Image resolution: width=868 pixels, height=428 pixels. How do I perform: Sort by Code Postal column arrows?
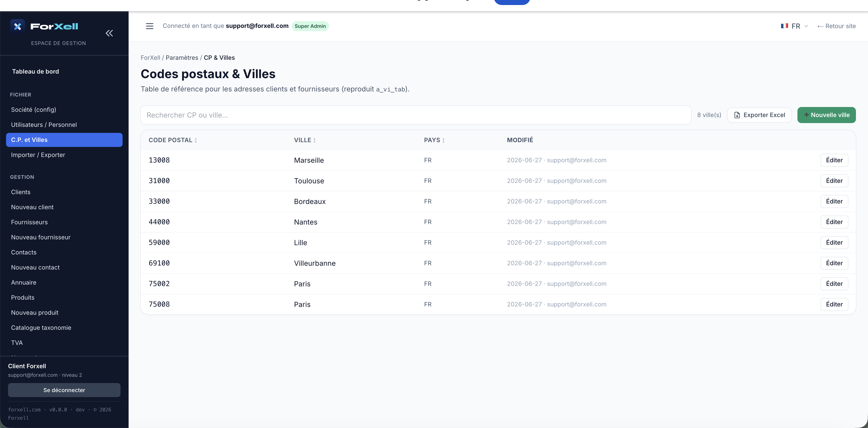(x=195, y=140)
